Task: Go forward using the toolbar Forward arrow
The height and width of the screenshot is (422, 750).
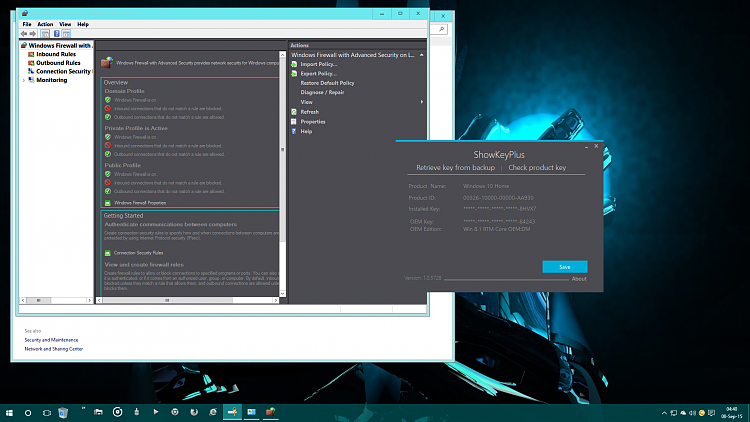Action: coord(33,33)
